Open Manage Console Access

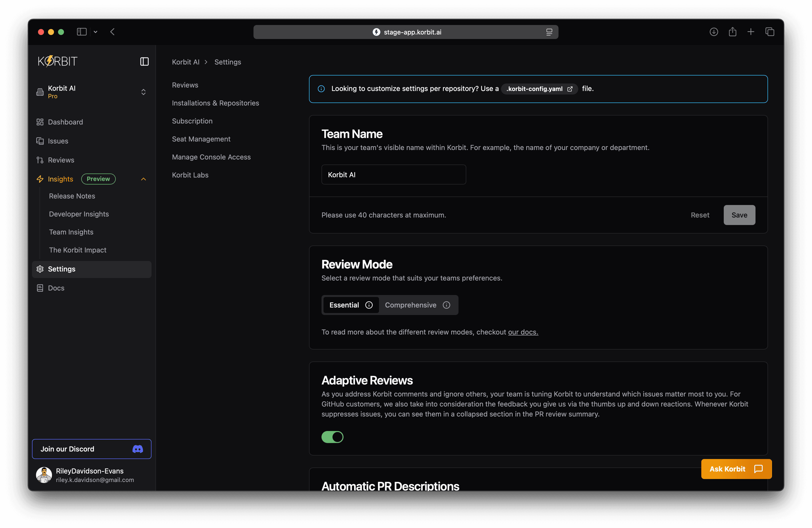click(x=211, y=157)
